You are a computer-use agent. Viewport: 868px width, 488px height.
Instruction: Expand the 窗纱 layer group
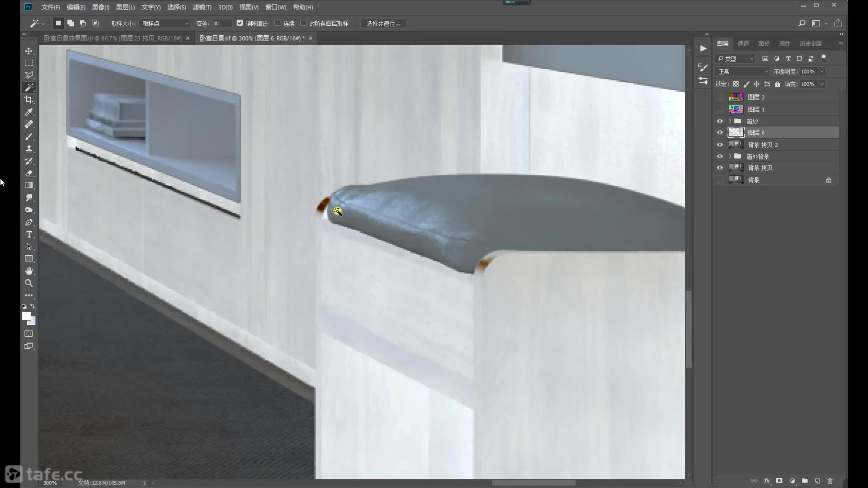[x=730, y=121]
